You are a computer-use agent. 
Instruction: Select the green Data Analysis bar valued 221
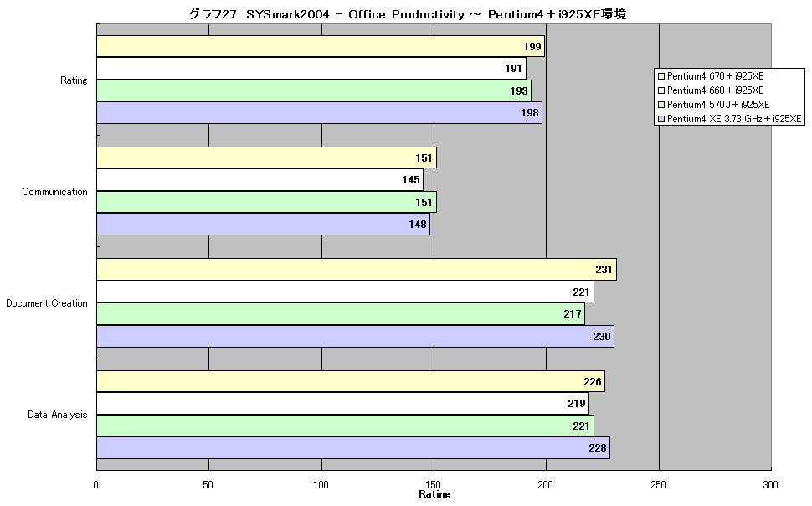click(x=346, y=426)
